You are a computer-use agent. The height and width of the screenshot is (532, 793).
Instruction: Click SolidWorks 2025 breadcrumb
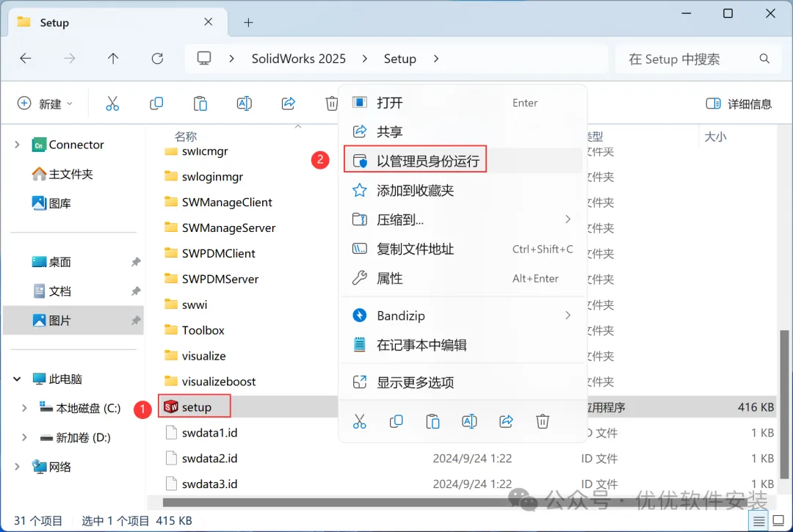click(x=298, y=59)
